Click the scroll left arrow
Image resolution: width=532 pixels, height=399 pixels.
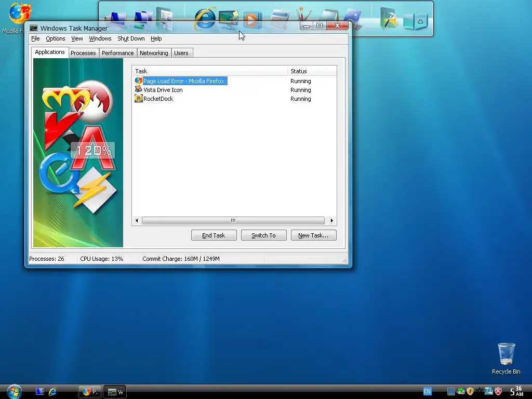(137, 220)
